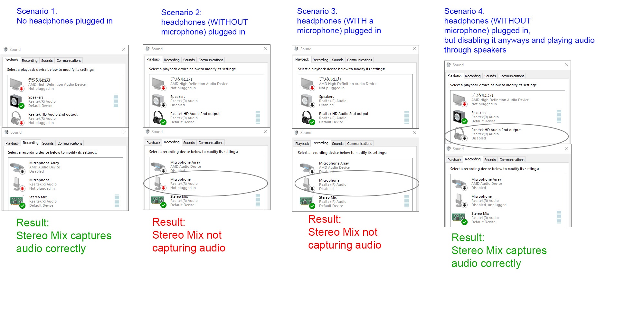
Task: Open Communications tab in Scenario 4 playback window
Action: coord(512,76)
